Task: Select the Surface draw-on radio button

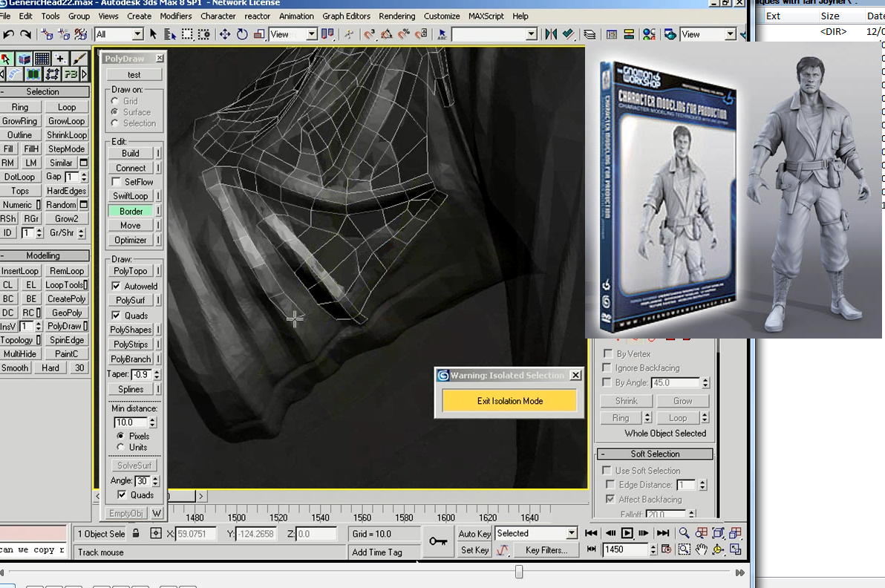Action: [x=114, y=111]
